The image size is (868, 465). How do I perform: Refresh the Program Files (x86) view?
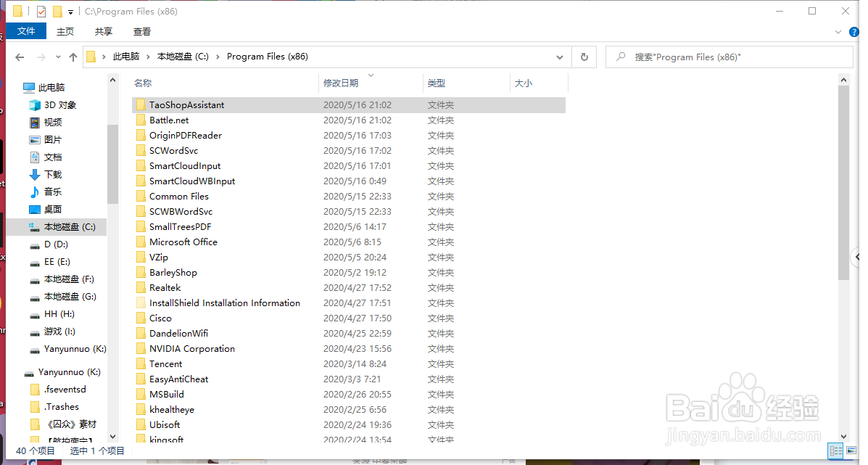point(584,57)
